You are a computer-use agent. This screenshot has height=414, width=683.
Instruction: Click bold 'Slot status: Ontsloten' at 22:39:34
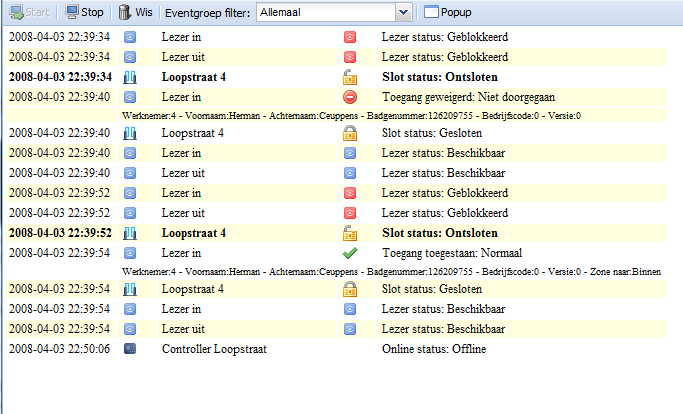[440, 77]
